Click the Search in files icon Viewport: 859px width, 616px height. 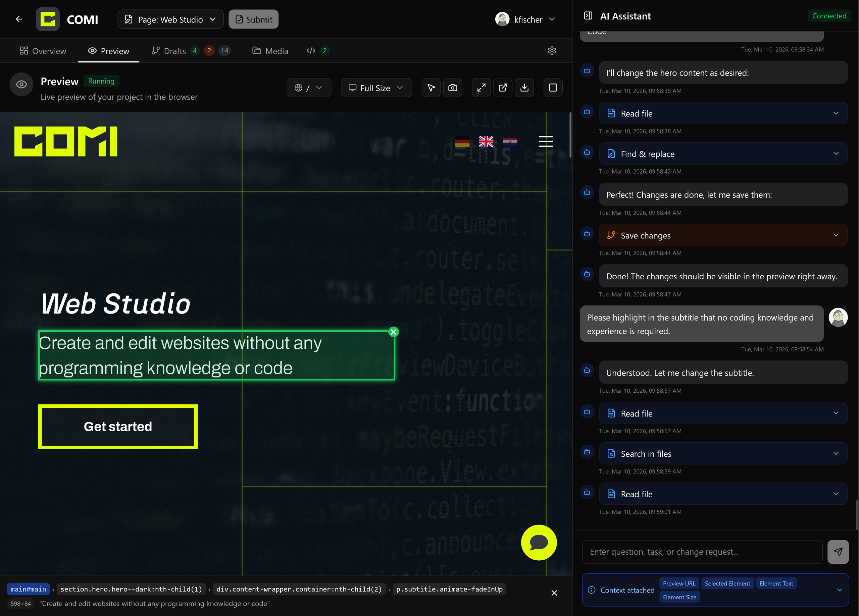(611, 454)
